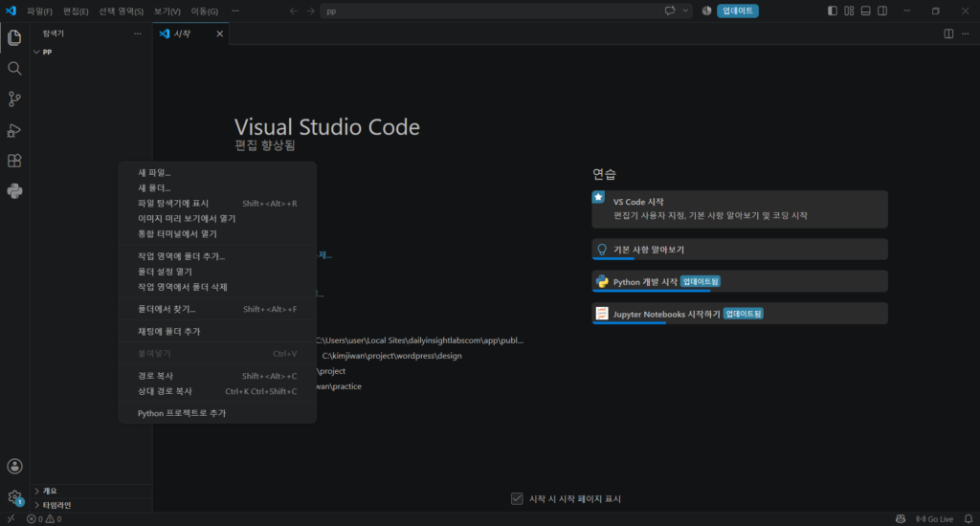Select Python 프로젝트로 추가 entry

pyautogui.click(x=217, y=413)
